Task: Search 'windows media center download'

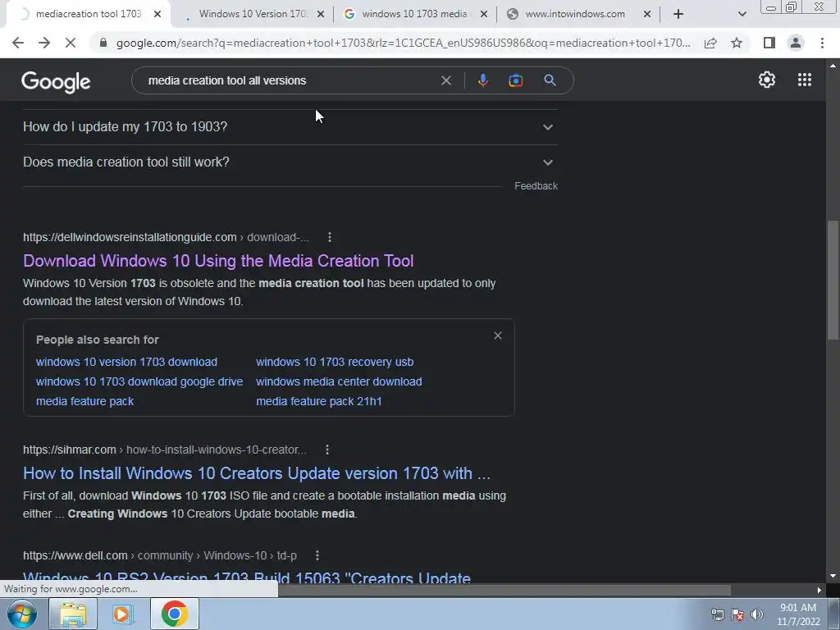Action: 339,382
